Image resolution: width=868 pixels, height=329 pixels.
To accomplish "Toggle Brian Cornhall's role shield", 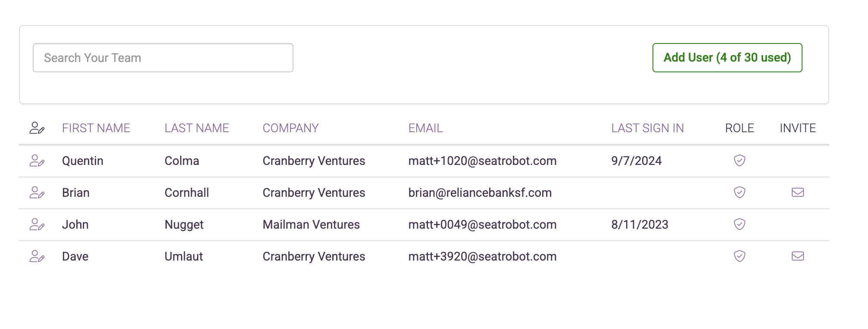I will click(740, 192).
